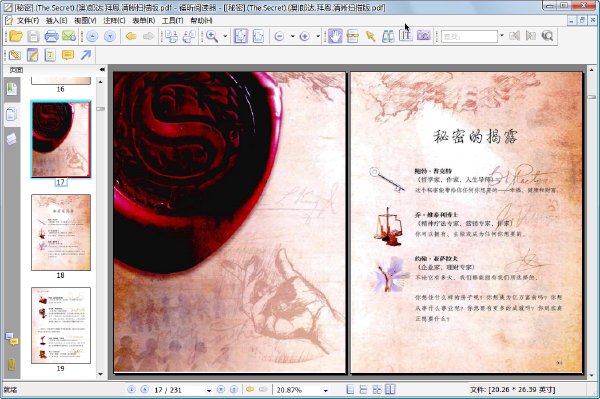Open dropdown arrow beside zoom out icon
Image resolution: width=600 pixels, height=399 pixels.
(292, 36)
